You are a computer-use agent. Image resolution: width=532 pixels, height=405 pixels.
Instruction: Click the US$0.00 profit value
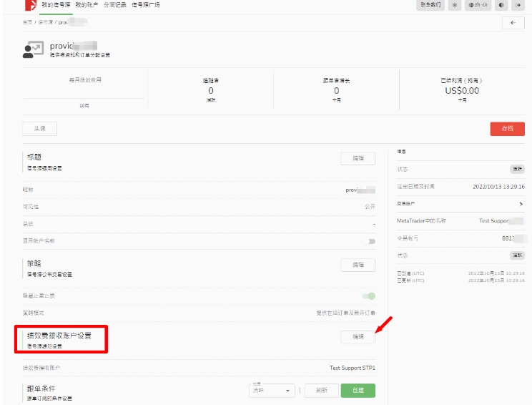point(462,91)
